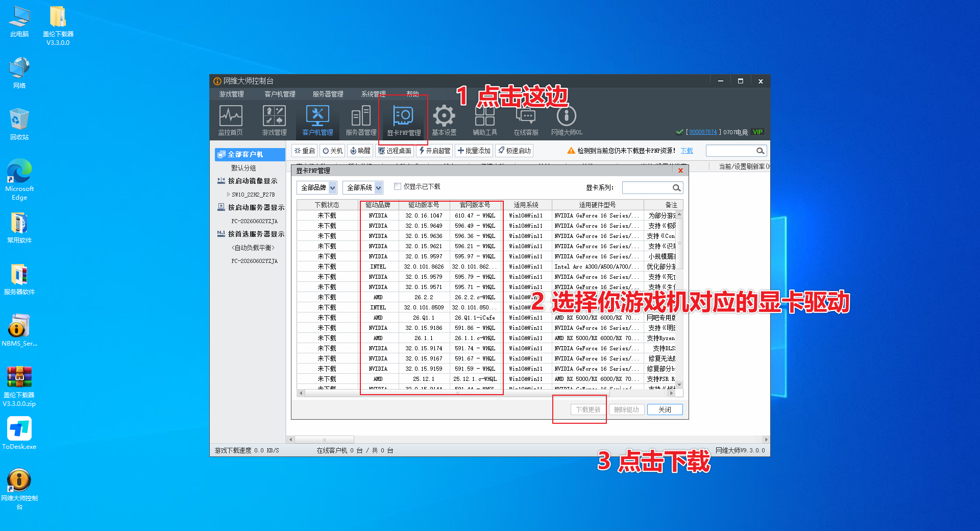
Task: Click the 显卡PNP管理 graphics card icon
Action: click(404, 120)
